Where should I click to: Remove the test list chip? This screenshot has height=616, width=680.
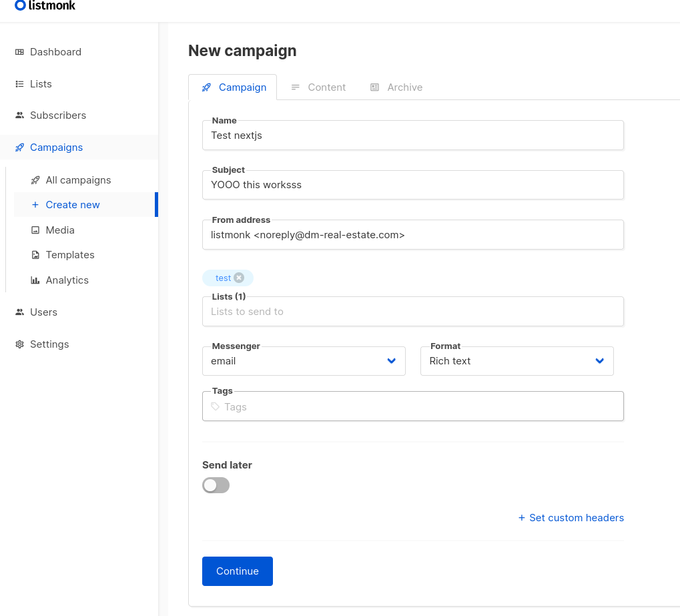coord(239,278)
